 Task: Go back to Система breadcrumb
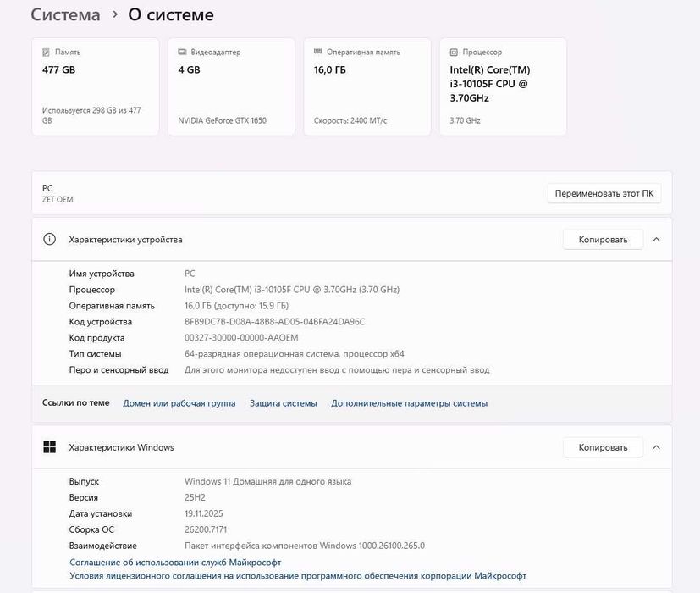pos(65,14)
